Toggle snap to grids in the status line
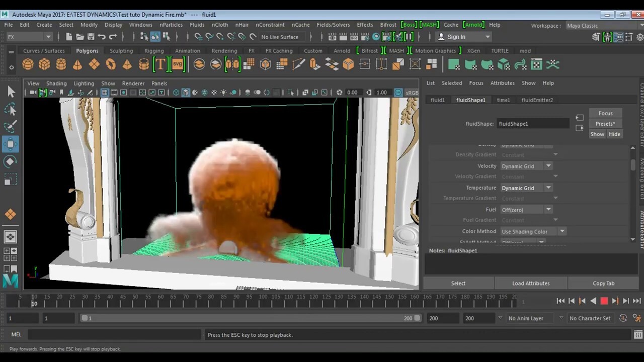This screenshot has height=362, width=644. tap(198, 37)
